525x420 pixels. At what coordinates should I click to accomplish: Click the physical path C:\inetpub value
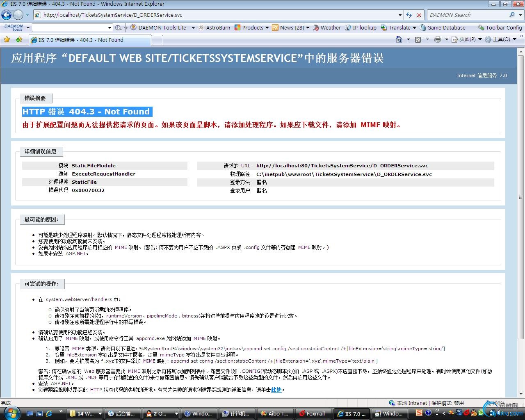[344, 174]
